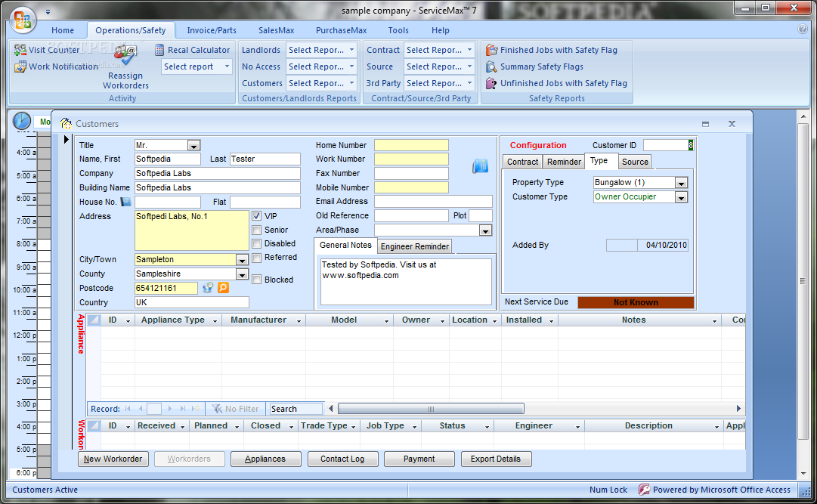Click the blue map icon beside phone numbers
The image size is (817, 504).
(x=480, y=166)
